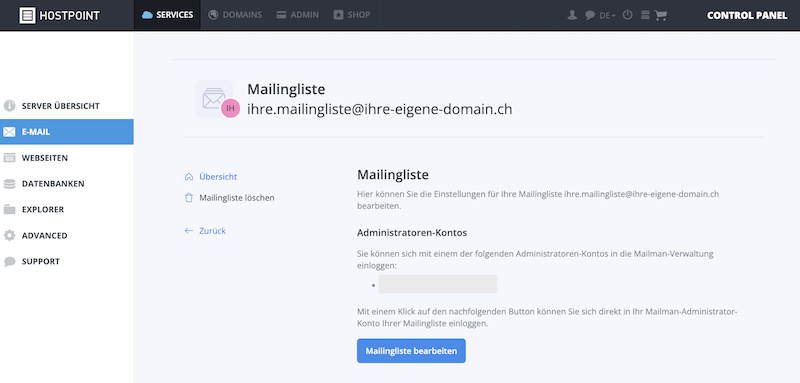Open the user profile icon
The height and width of the screenshot is (383, 800).
(x=572, y=15)
